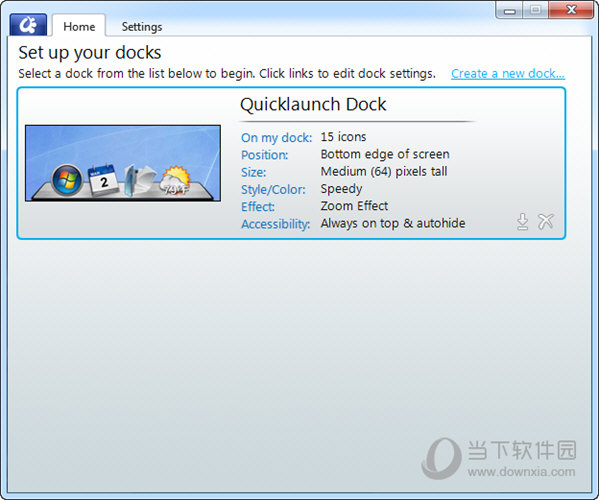Maximize the ObjectDock window
This screenshot has width=599, height=500.
click(x=535, y=10)
